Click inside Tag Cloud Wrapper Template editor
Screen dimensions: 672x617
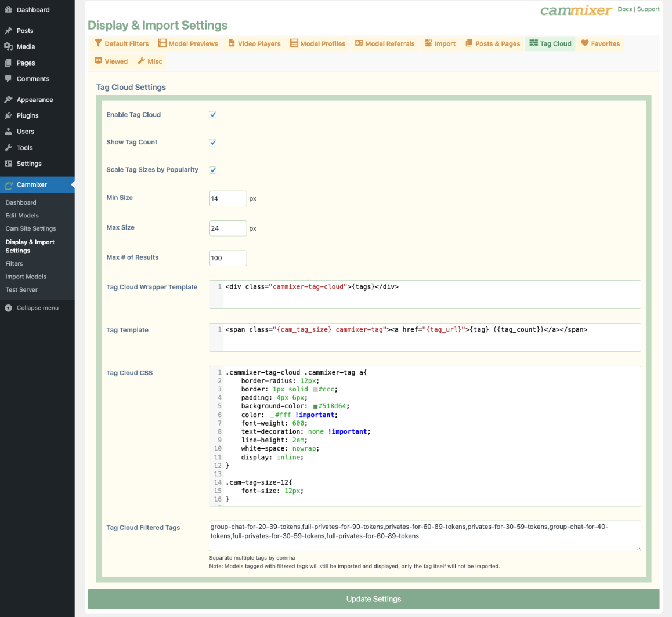425,295
